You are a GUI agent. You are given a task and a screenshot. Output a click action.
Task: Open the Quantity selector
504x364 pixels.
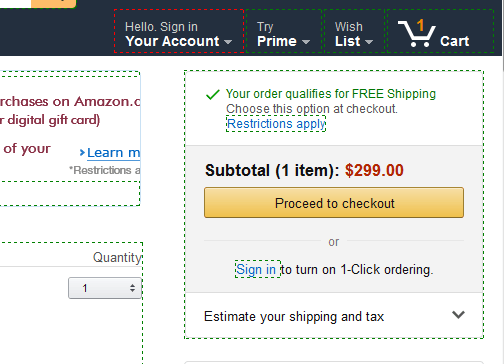pyautogui.click(x=105, y=288)
